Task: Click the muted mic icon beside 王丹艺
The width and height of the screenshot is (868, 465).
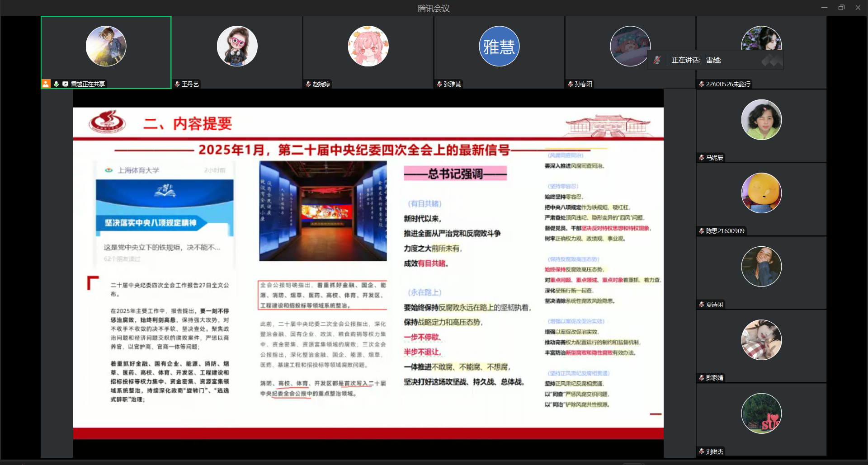Action: pyautogui.click(x=177, y=84)
